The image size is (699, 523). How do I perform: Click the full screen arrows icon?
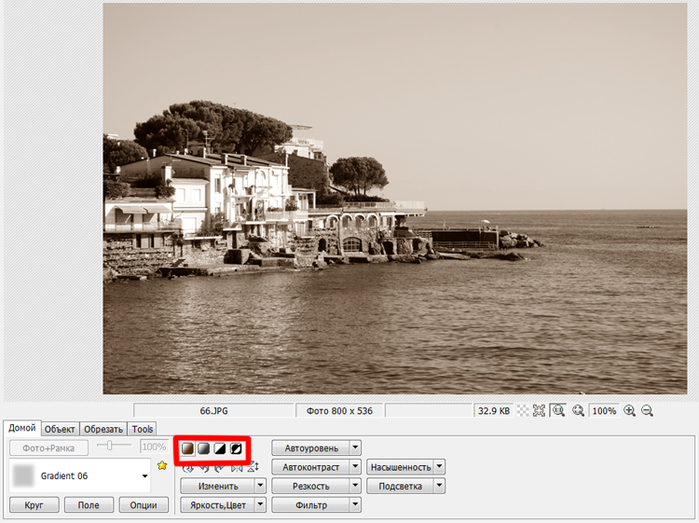click(x=539, y=411)
